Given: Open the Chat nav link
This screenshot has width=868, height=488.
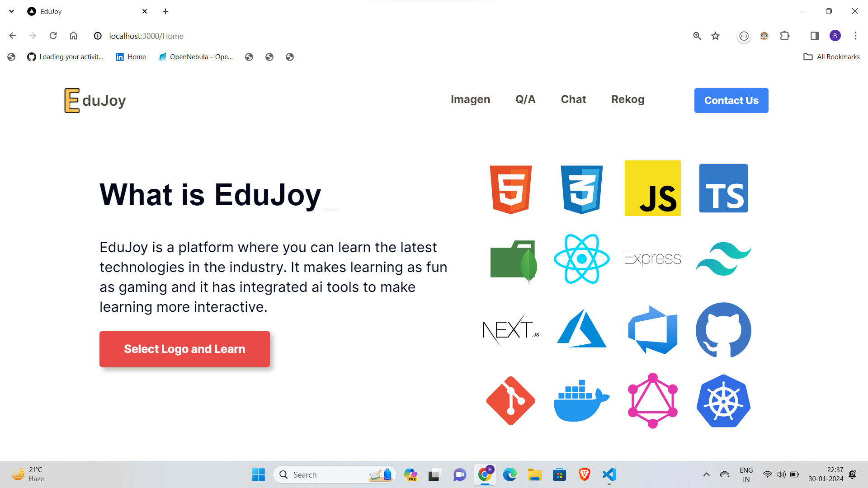Looking at the screenshot, I should [573, 99].
